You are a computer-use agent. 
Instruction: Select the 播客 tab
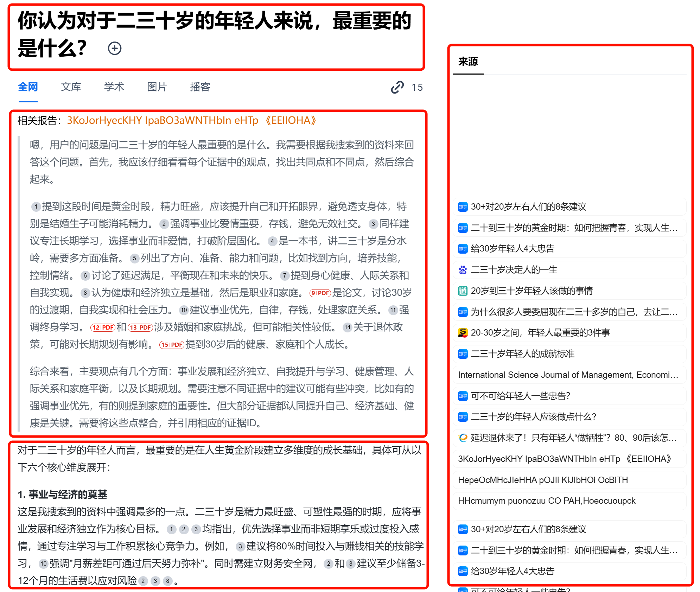[200, 87]
